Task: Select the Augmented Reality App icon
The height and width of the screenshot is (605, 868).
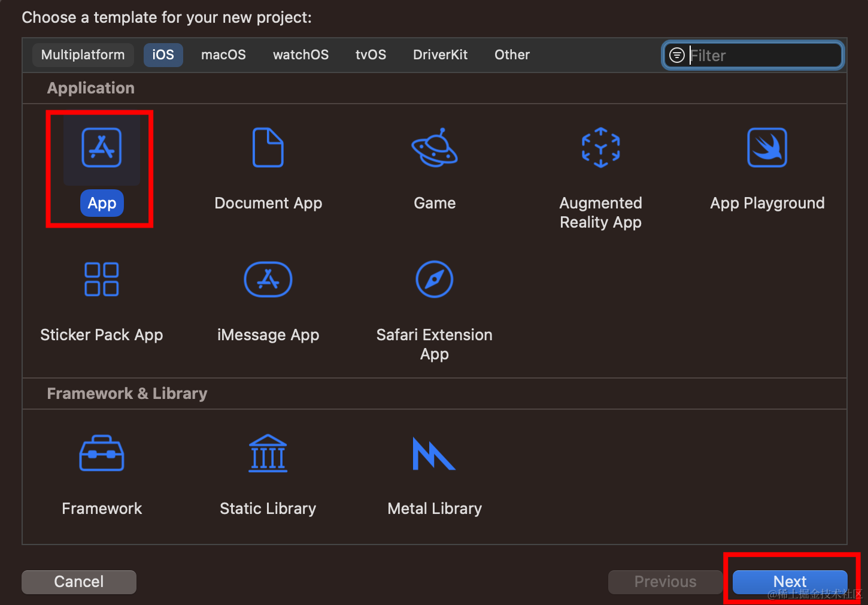Action: coord(601,147)
